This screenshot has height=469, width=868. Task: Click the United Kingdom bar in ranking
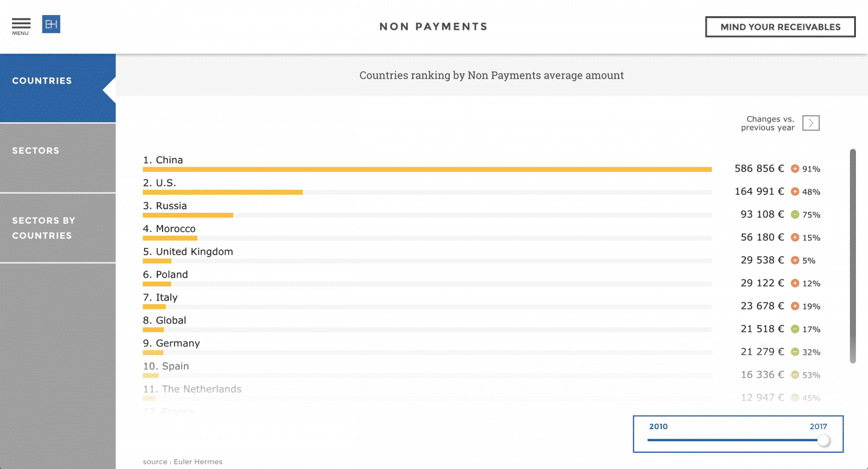[157, 261]
